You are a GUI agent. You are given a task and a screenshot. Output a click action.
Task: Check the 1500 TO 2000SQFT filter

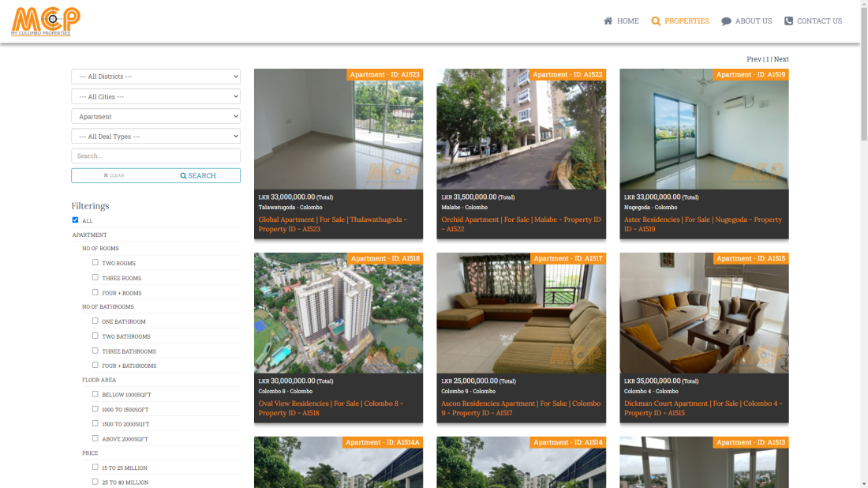coord(95,423)
